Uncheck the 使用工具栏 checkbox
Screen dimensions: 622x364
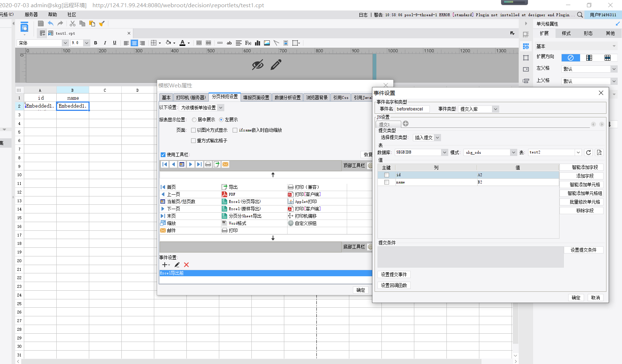(163, 155)
